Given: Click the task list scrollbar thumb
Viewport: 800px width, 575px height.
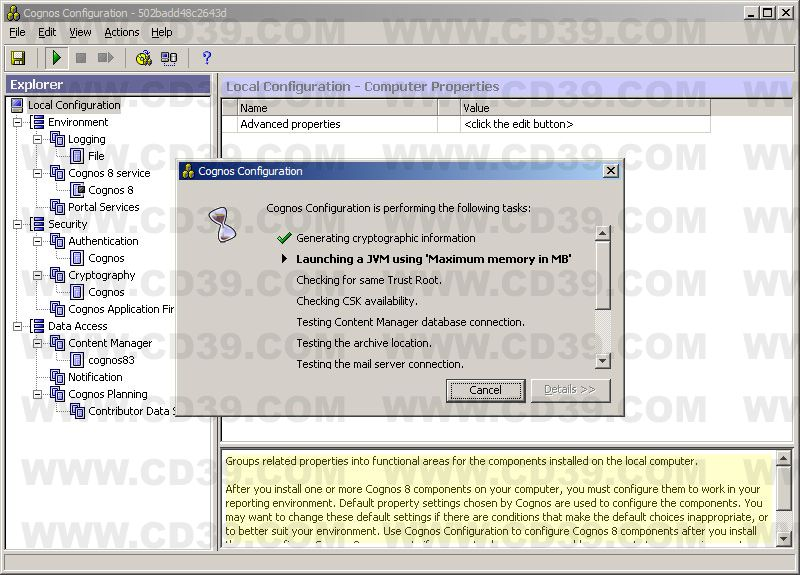Looking at the screenshot, I should click(x=603, y=276).
